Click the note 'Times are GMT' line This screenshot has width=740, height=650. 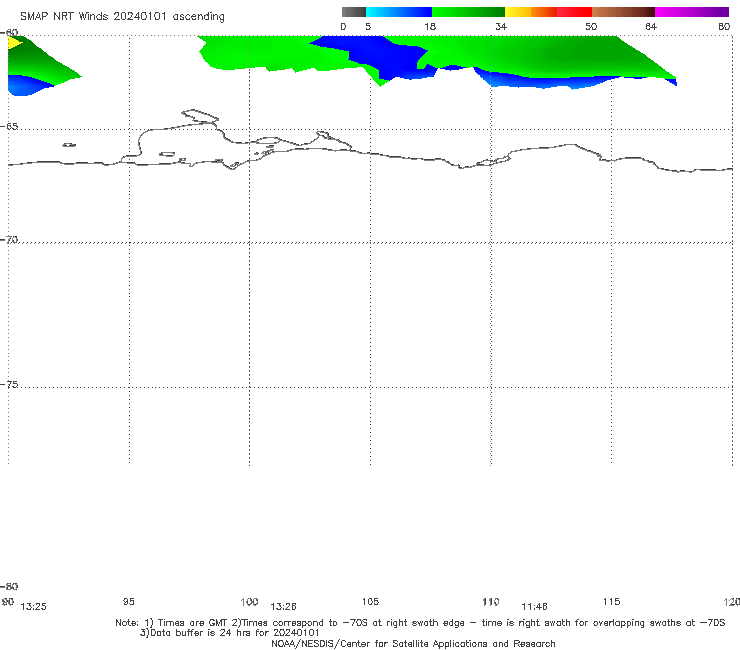pos(420,623)
